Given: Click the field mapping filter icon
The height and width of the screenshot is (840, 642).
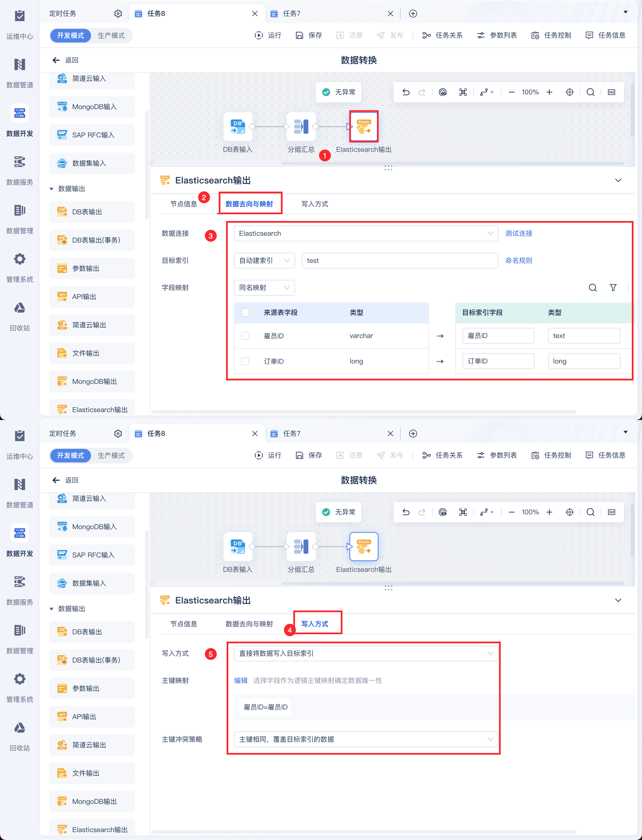Looking at the screenshot, I should click(x=613, y=287).
